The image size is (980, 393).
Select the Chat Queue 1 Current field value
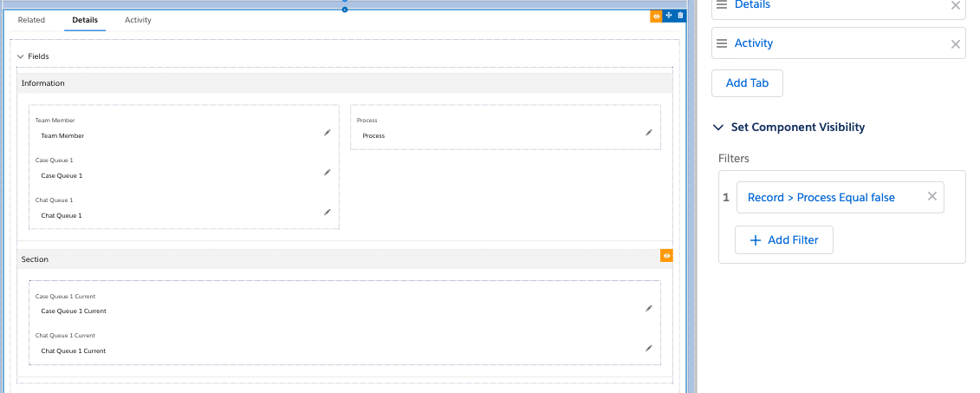point(74,351)
